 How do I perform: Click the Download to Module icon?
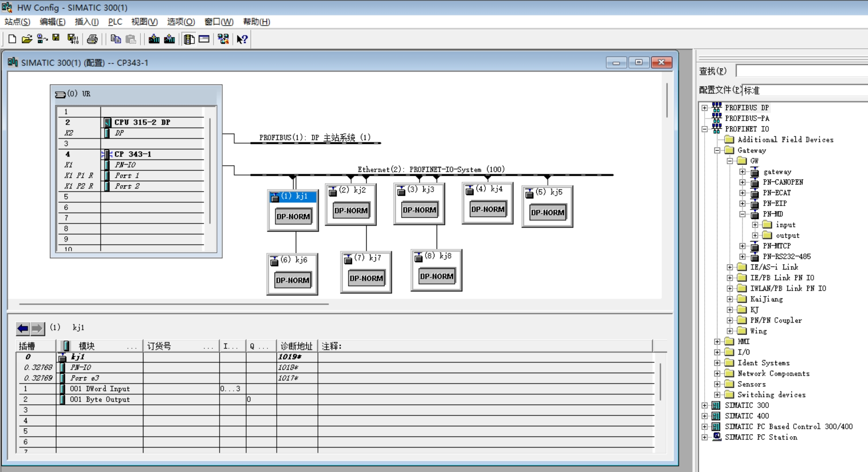[154, 39]
